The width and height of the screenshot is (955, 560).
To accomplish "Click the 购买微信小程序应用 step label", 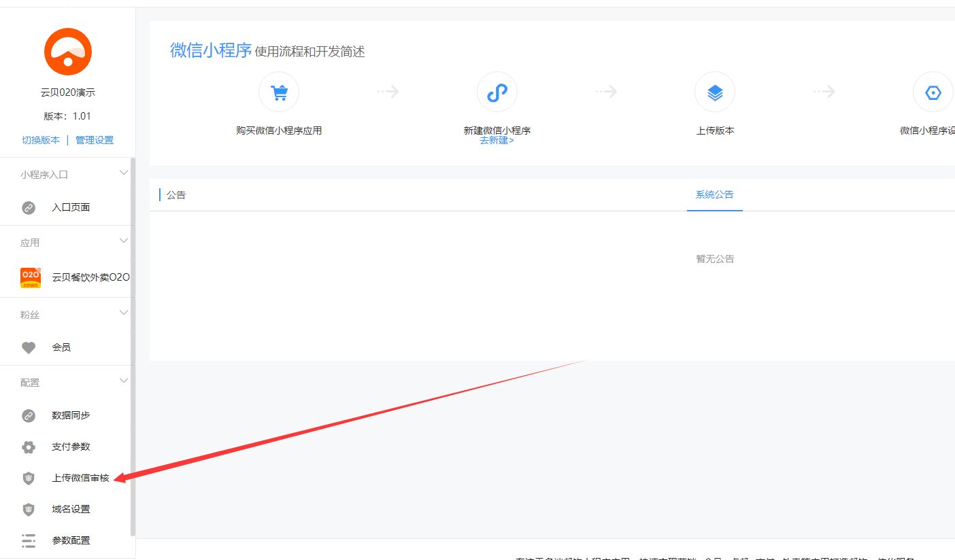I will click(x=279, y=130).
